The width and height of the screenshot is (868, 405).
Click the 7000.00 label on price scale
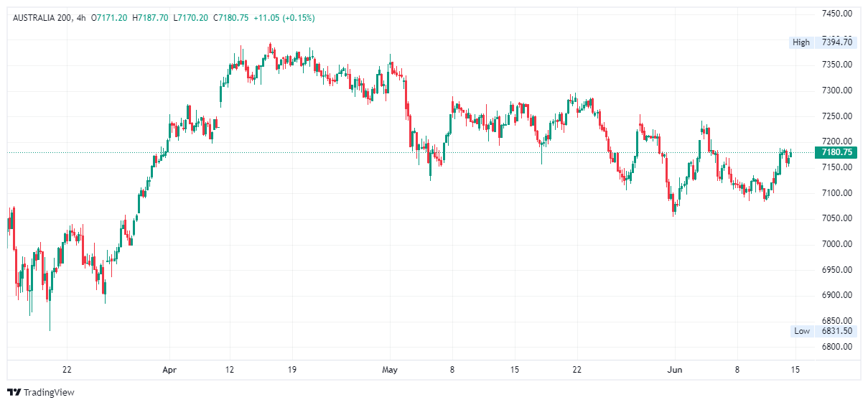837,244
